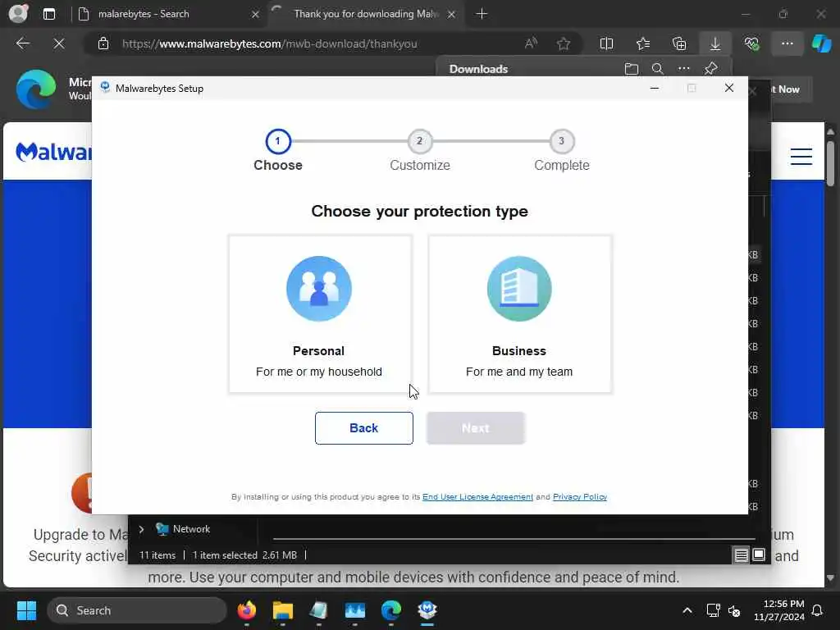
Task: Open tab actions menu in Edge
Action: pos(48,14)
